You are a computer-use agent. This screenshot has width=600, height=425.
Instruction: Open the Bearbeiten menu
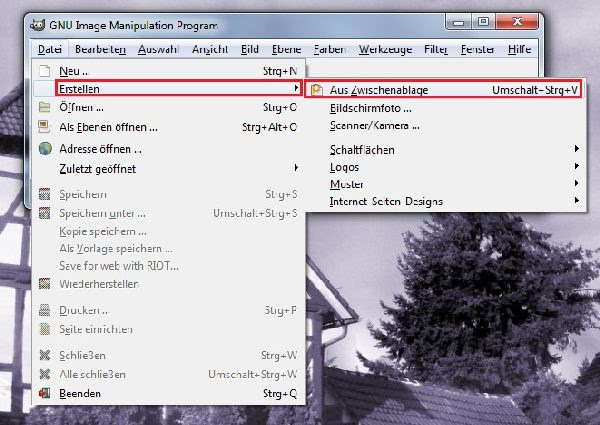pyautogui.click(x=101, y=49)
